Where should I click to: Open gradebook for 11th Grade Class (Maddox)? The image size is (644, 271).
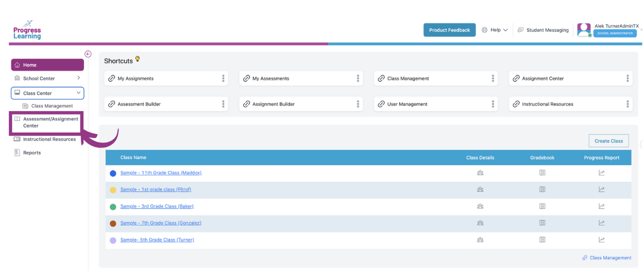(542, 173)
